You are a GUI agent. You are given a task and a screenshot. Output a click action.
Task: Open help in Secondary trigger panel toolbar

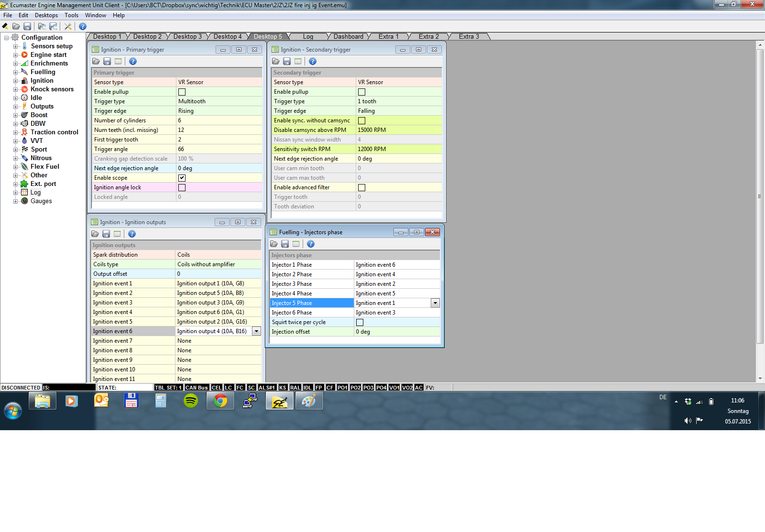[312, 61]
